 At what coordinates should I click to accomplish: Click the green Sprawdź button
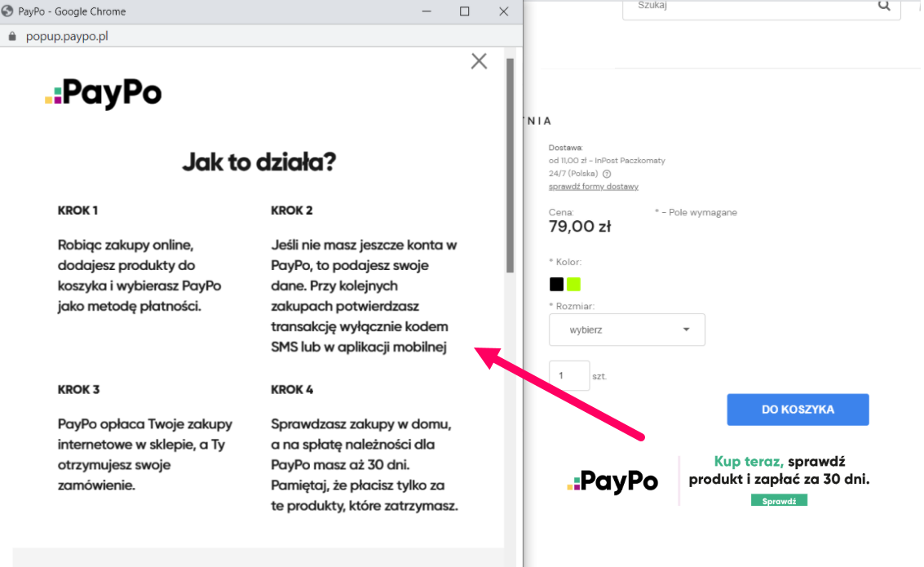779,501
